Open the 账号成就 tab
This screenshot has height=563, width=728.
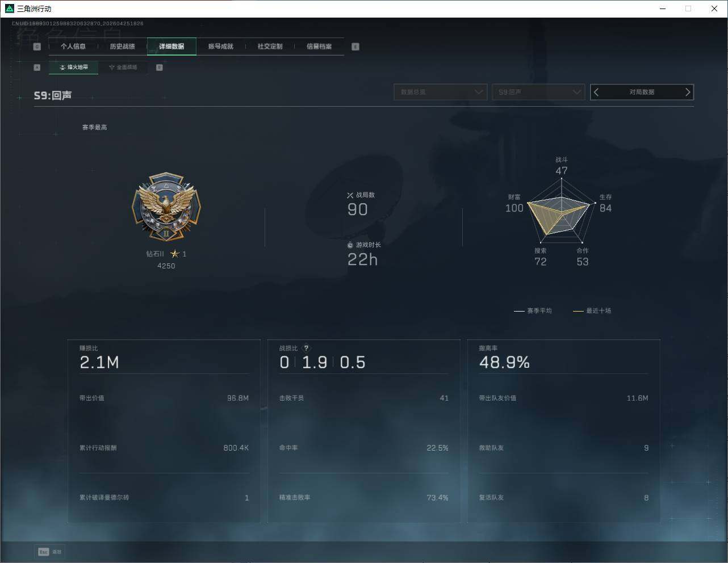click(x=220, y=47)
